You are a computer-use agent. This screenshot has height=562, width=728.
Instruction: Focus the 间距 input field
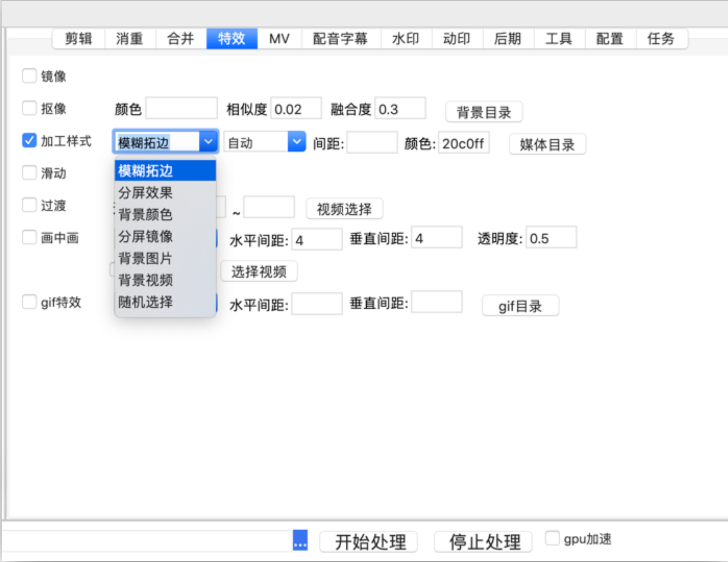372,143
